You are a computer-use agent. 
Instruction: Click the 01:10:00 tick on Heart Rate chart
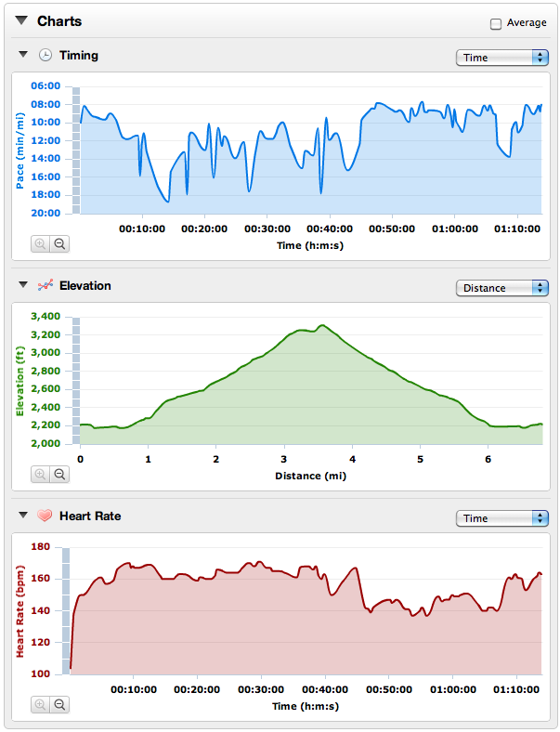click(x=516, y=689)
